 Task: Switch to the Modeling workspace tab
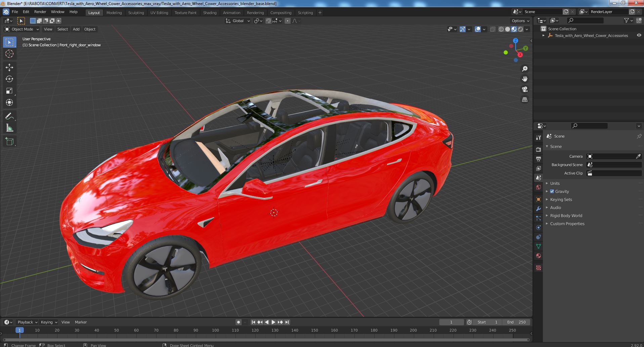pos(114,13)
